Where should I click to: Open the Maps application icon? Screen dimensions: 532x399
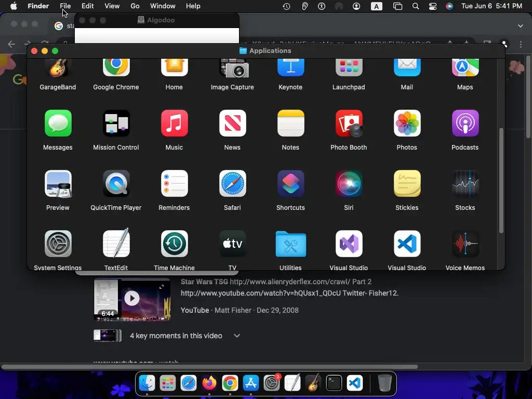[465, 68]
